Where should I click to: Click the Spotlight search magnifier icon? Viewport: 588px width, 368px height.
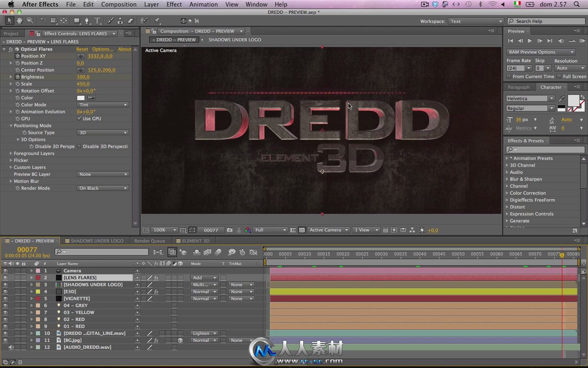pyautogui.click(x=577, y=4)
